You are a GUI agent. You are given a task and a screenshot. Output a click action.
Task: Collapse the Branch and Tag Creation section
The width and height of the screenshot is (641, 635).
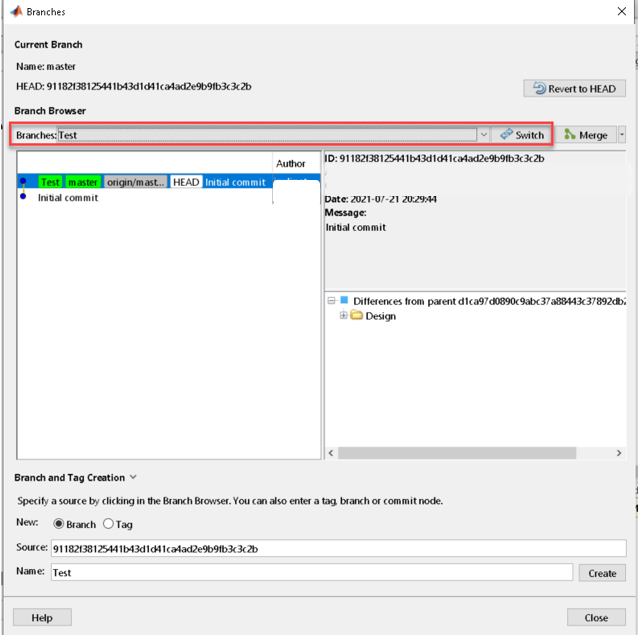point(133,478)
